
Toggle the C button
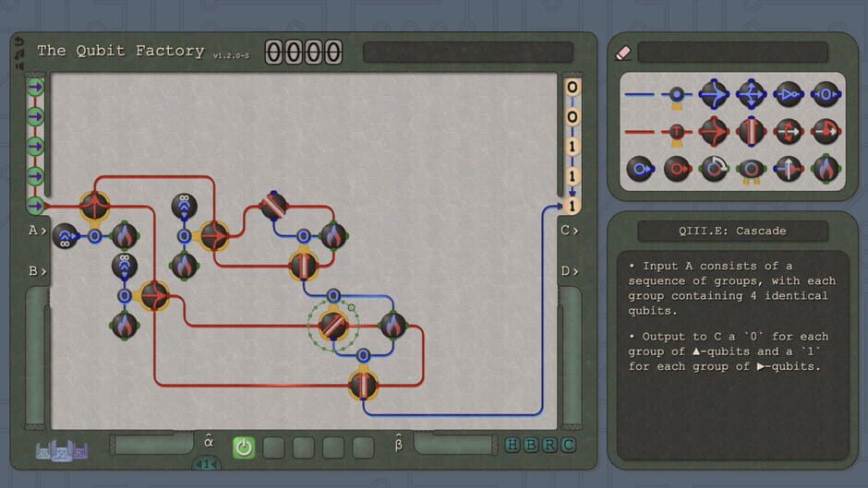click(x=568, y=445)
